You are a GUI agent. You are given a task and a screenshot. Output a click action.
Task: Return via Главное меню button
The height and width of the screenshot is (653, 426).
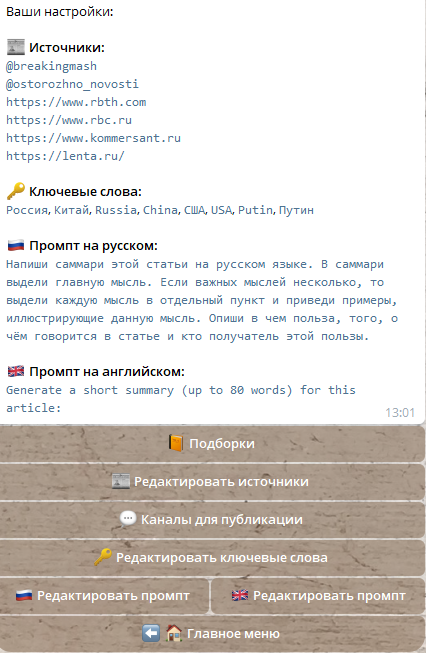(x=212, y=634)
